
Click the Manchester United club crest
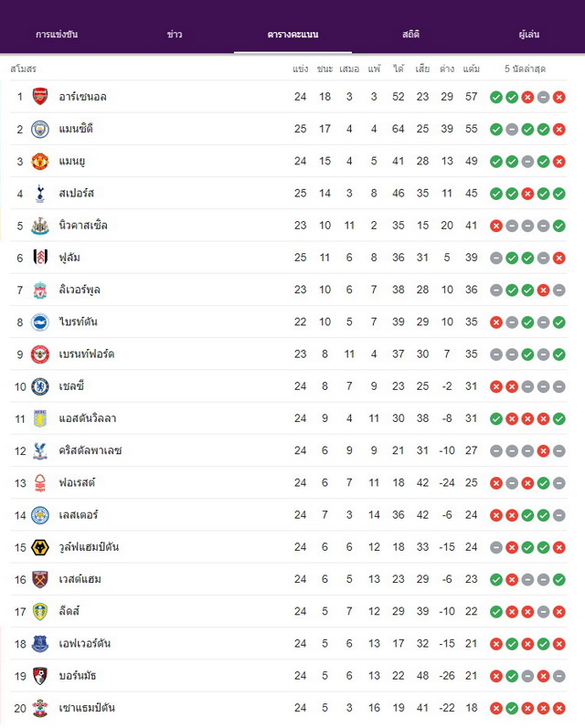click(40, 161)
